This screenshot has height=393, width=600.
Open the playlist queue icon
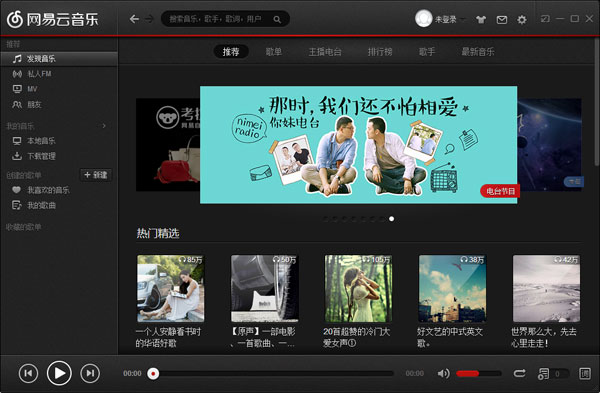point(543,374)
